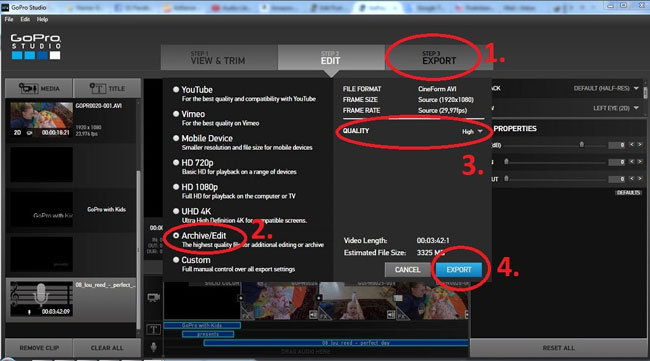
Task: Click the middle Properties slider handle
Action: point(506,162)
